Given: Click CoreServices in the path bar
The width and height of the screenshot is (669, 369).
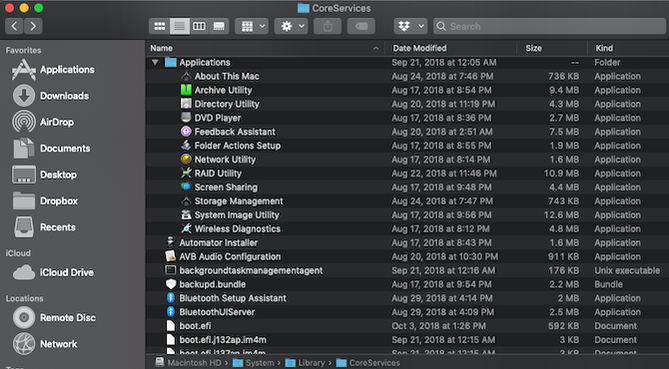Looking at the screenshot, I should pyautogui.click(x=368, y=363).
